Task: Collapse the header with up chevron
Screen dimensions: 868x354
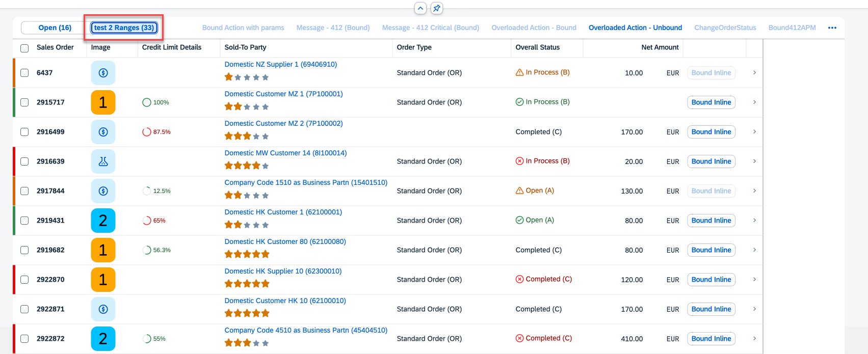Action: coord(420,8)
